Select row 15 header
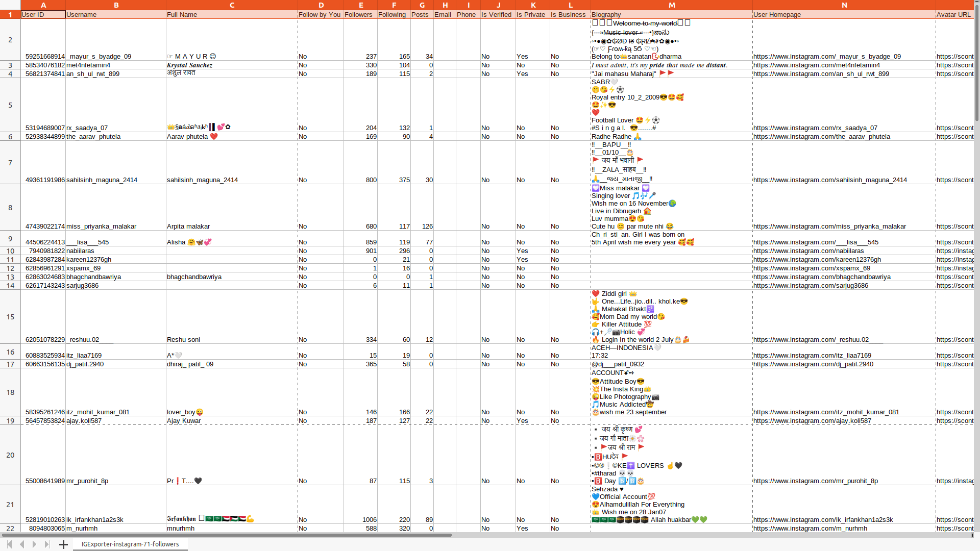Viewport: 980px width, 551px height. coord(10,317)
